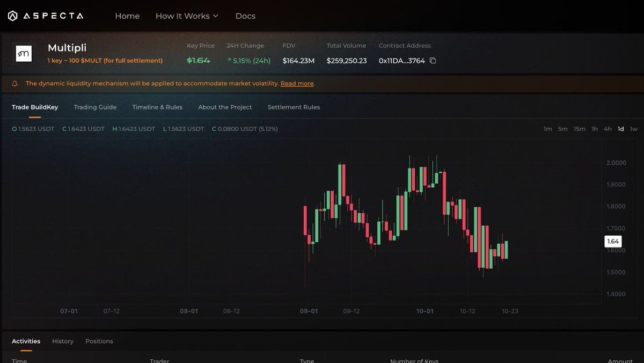Image resolution: width=644 pixels, height=363 pixels.
Task: Copy the contract address
Action: [433, 61]
